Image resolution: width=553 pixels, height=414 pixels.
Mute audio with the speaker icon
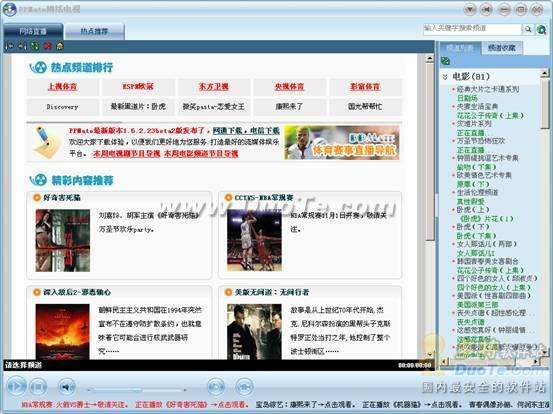click(66, 387)
